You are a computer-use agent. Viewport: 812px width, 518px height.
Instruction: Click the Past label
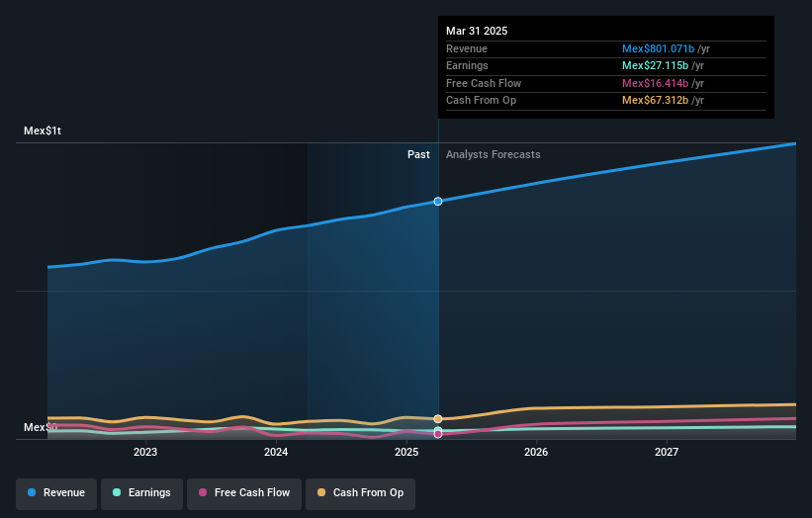[x=418, y=154]
